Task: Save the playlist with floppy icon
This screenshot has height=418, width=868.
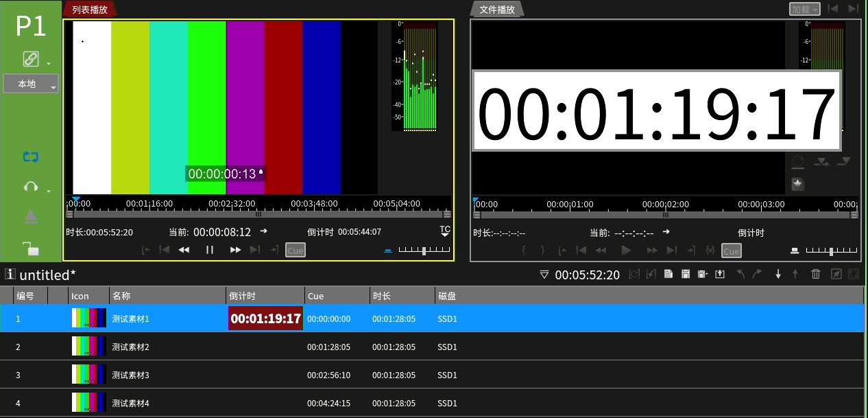Action: tap(685, 275)
